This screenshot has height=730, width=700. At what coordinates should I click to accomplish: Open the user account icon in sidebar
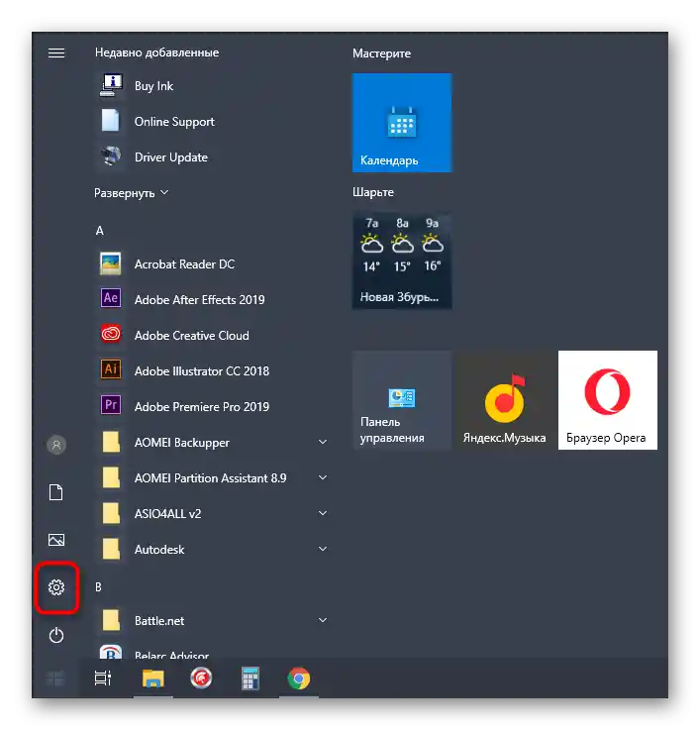click(56, 445)
